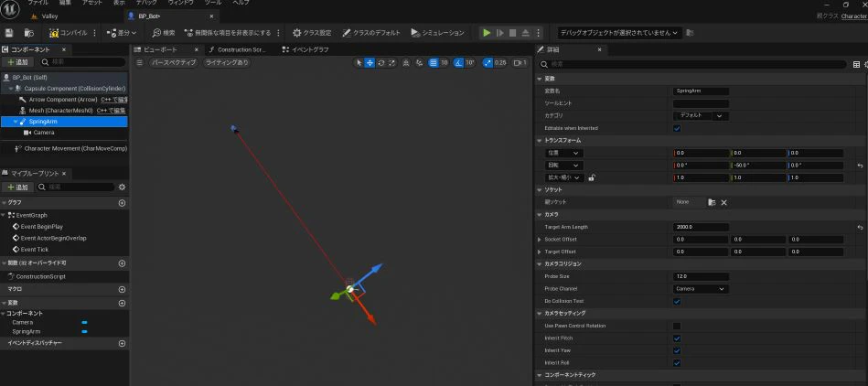Toggle Do Collision Test checkbox
Image resolution: width=868 pixels, height=386 pixels.
(x=677, y=301)
